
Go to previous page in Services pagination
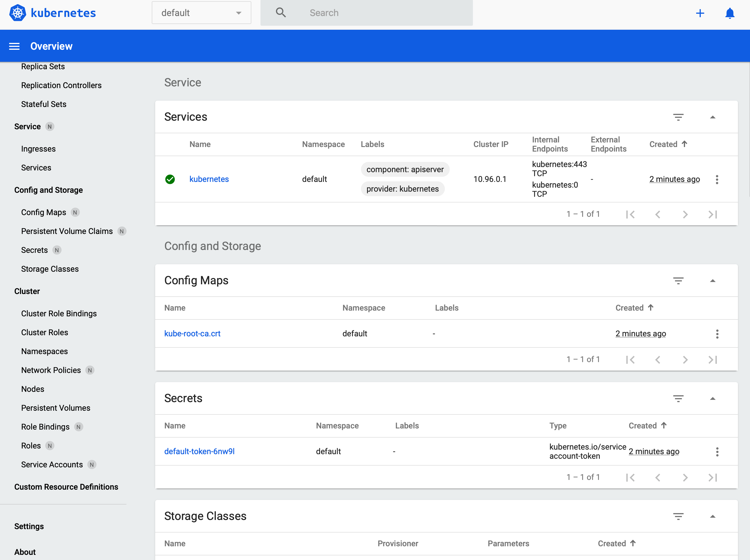(658, 215)
